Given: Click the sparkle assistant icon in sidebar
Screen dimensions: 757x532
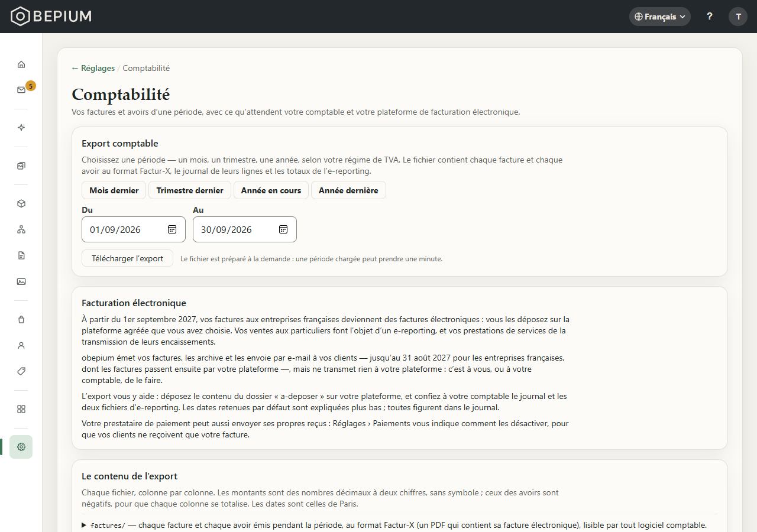Looking at the screenshot, I should pyautogui.click(x=21, y=128).
